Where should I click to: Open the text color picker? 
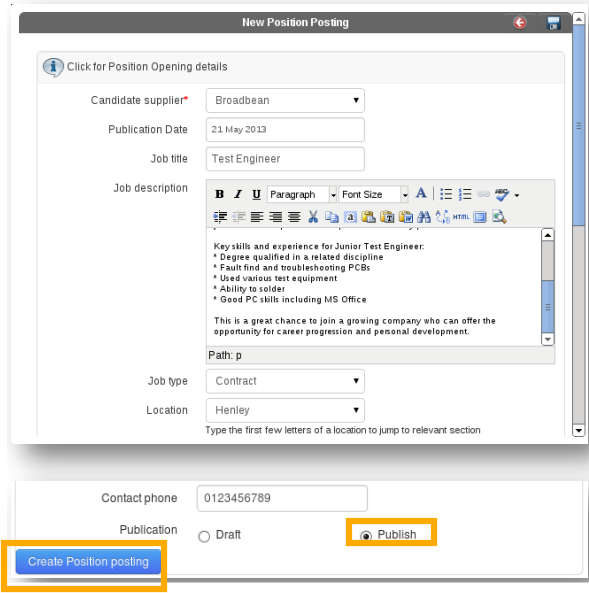[421, 194]
